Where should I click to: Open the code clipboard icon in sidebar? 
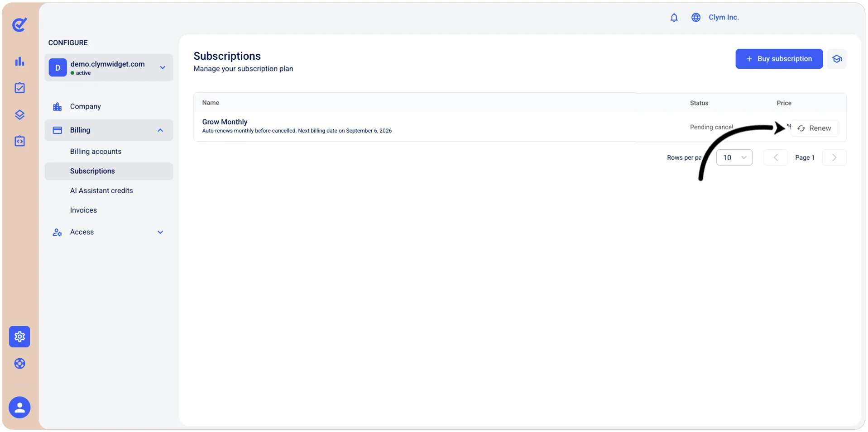pos(19,141)
